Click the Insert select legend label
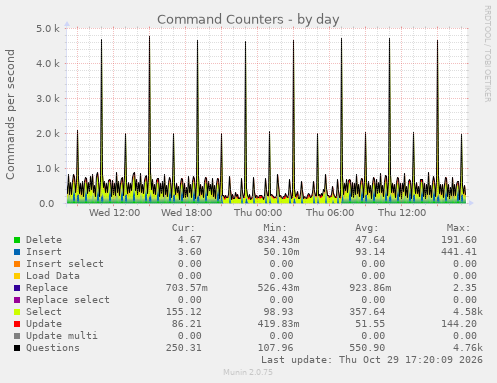The image size is (497, 383). pos(65,264)
